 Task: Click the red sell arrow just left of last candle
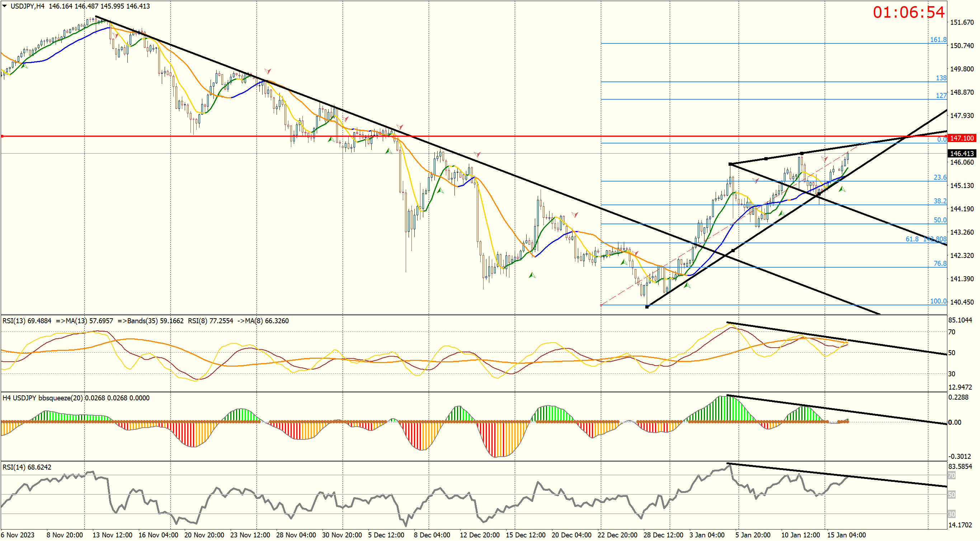[x=824, y=159]
